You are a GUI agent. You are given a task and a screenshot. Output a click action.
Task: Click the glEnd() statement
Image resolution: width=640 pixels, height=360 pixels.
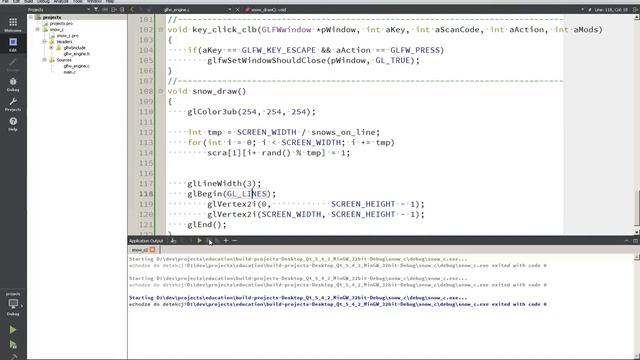point(207,224)
